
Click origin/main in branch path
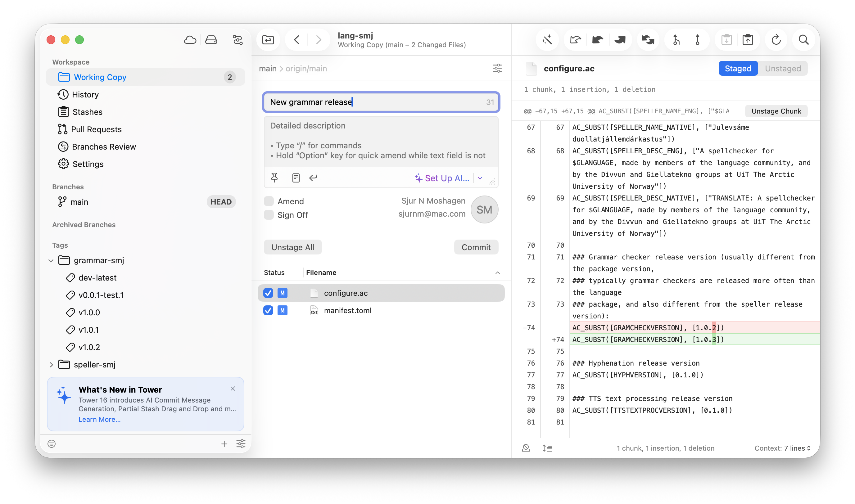[x=306, y=69]
